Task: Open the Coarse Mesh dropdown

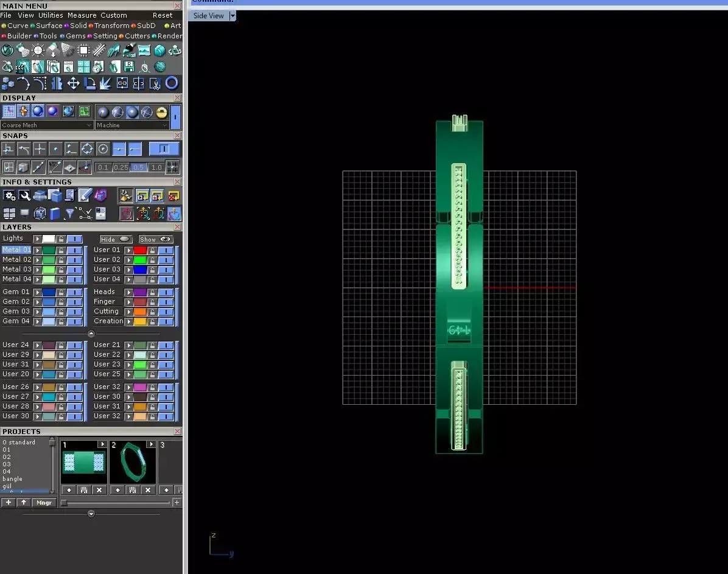Action: (46, 125)
